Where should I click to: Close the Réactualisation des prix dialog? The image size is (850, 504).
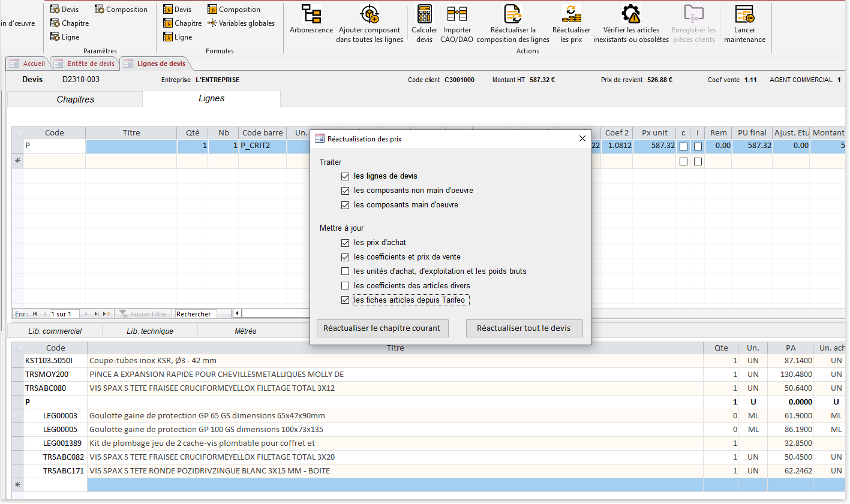tap(582, 139)
